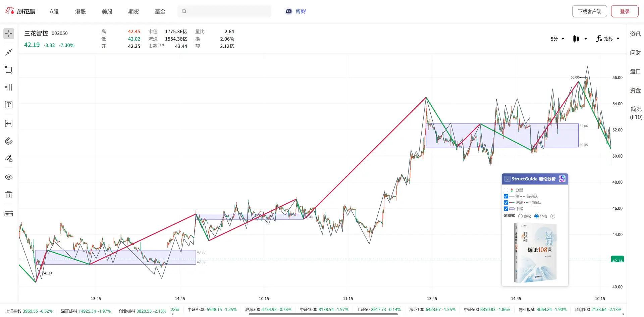
Task: Open the 期货 menu item
Action: pos(133,11)
